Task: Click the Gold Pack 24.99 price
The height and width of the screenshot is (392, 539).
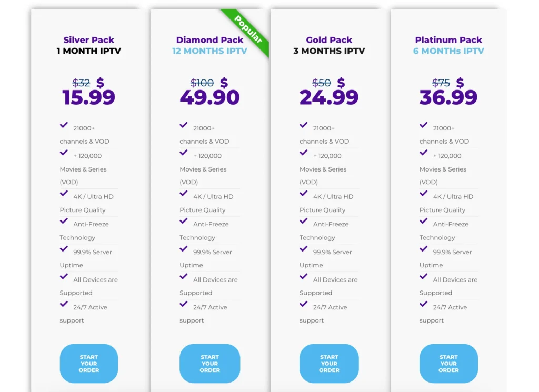Action: pos(329,97)
